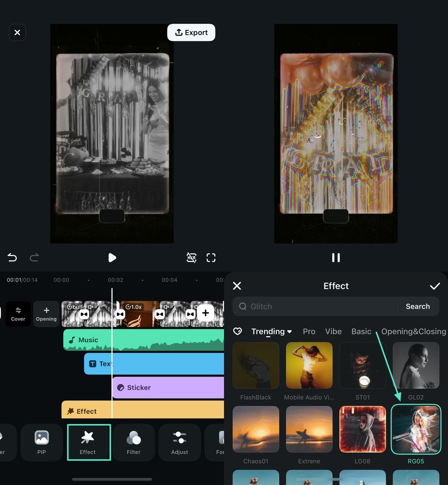Select the Text track
This screenshot has height=485, width=448.
point(154,364)
